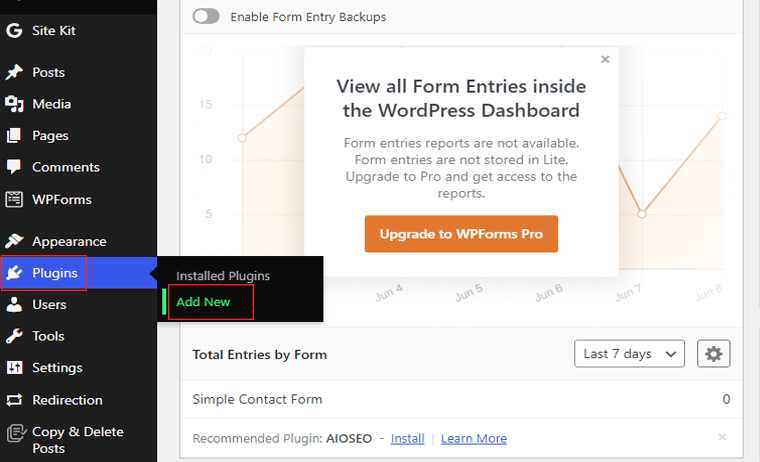Viewport: 760px width, 462px height.
Task: Click the Learn More link
Action: point(474,438)
